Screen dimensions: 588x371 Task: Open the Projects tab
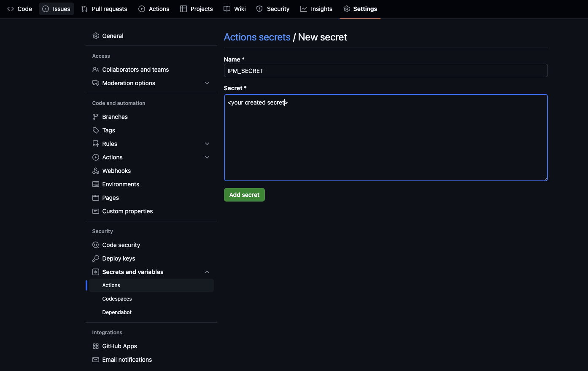pos(197,9)
